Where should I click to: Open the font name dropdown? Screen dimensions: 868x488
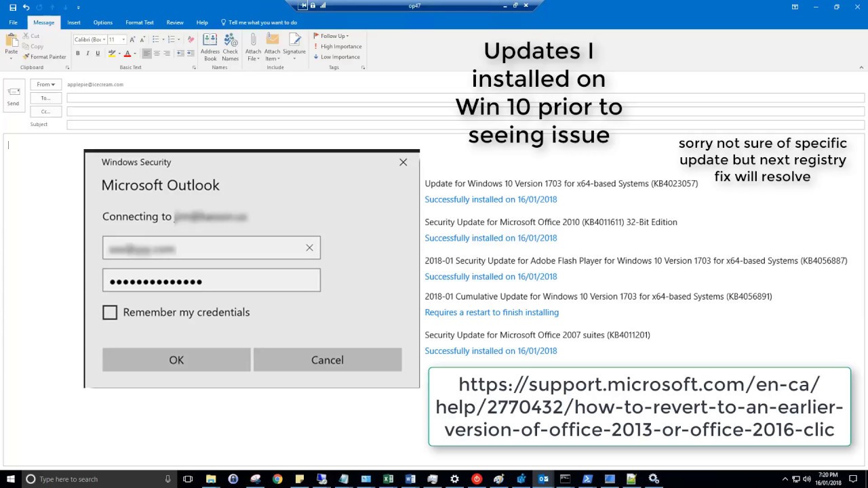click(104, 39)
